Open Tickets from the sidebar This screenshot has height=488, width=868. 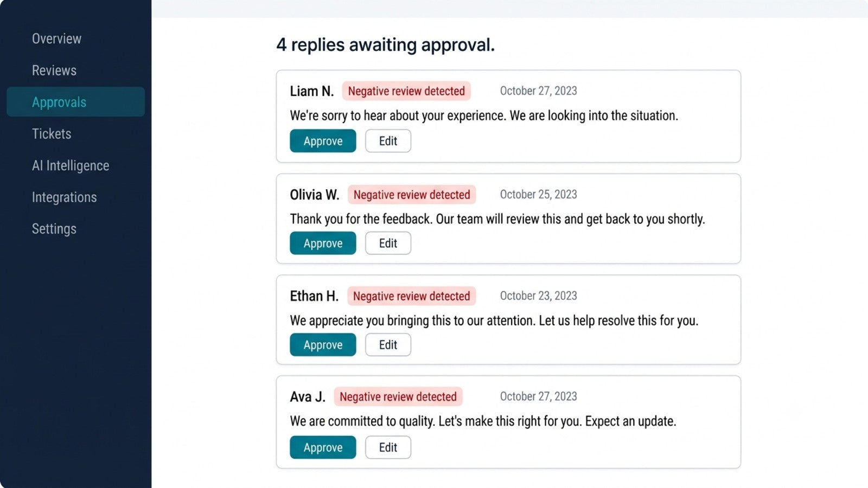(x=52, y=134)
